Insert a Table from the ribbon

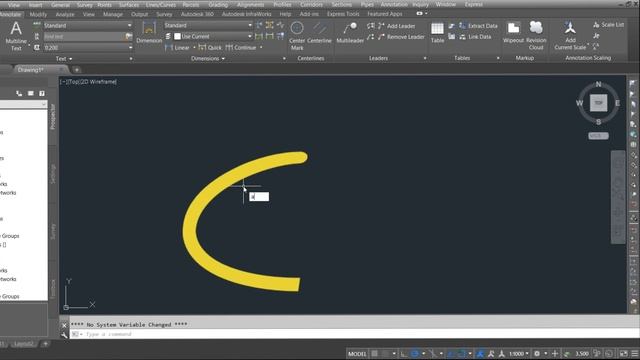[x=437, y=33]
